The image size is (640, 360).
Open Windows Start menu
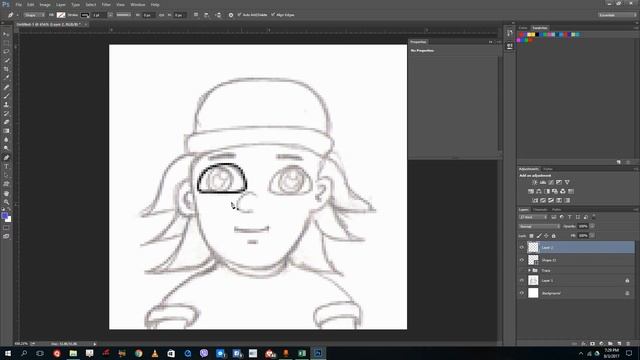click(8, 353)
